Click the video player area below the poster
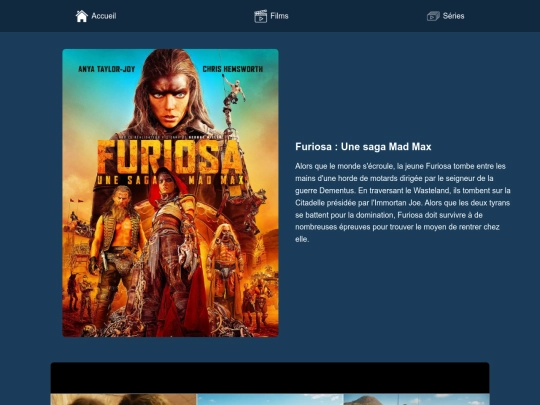The width and height of the screenshot is (540, 405). (x=270, y=384)
